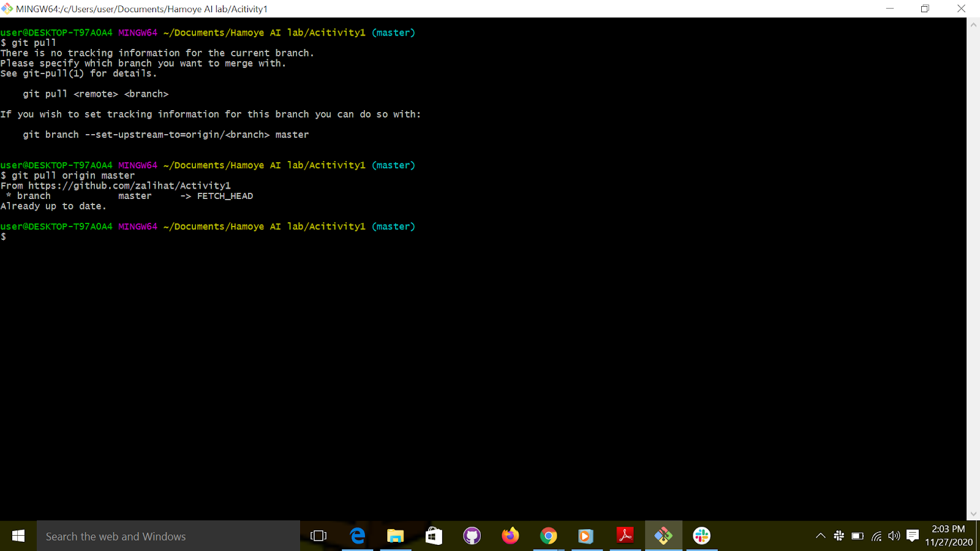This screenshot has height=551, width=980.
Task: Show hidden system tray icons
Action: click(x=821, y=536)
